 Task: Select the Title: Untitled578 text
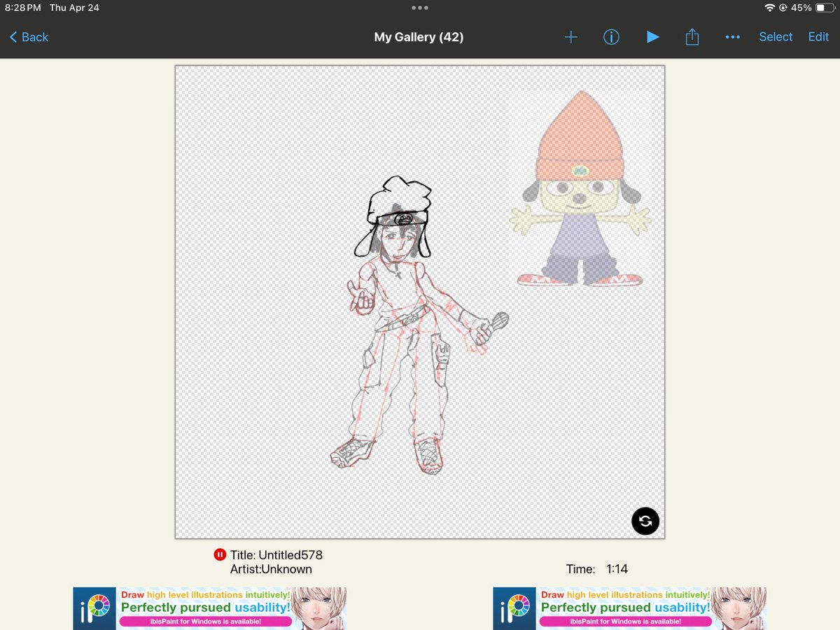(x=276, y=554)
